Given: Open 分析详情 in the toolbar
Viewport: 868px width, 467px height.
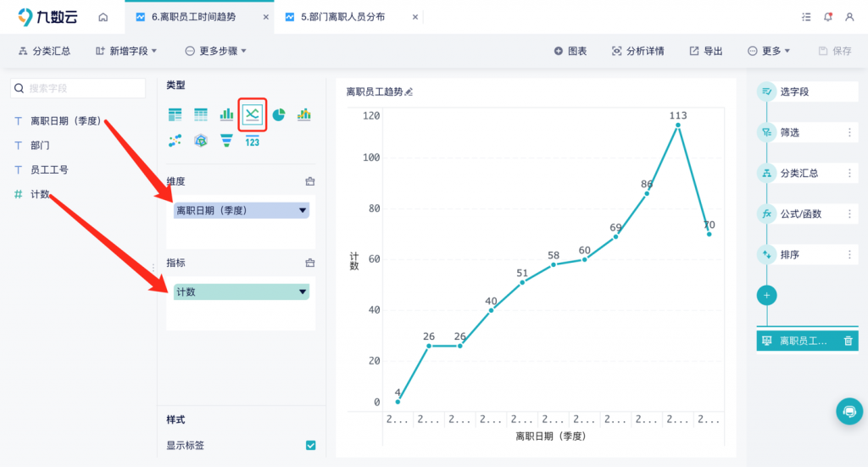Looking at the screenshot, I should point(637,51).
